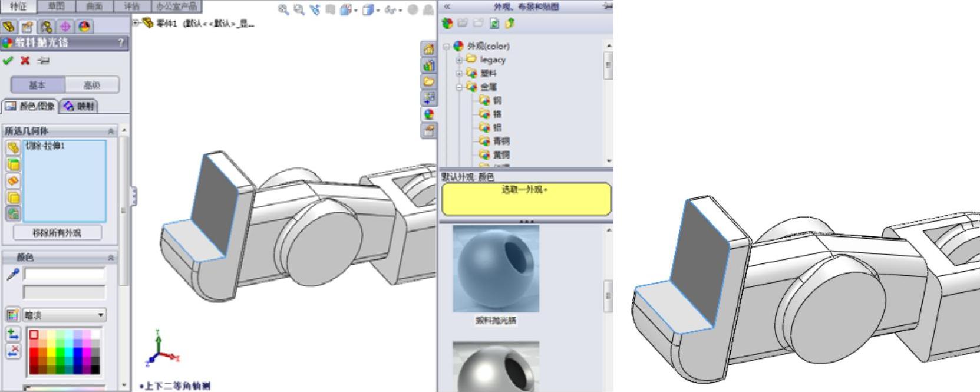Confirm appearance with green checkmark
Screen dimensions: 980x392
[8, 60]
